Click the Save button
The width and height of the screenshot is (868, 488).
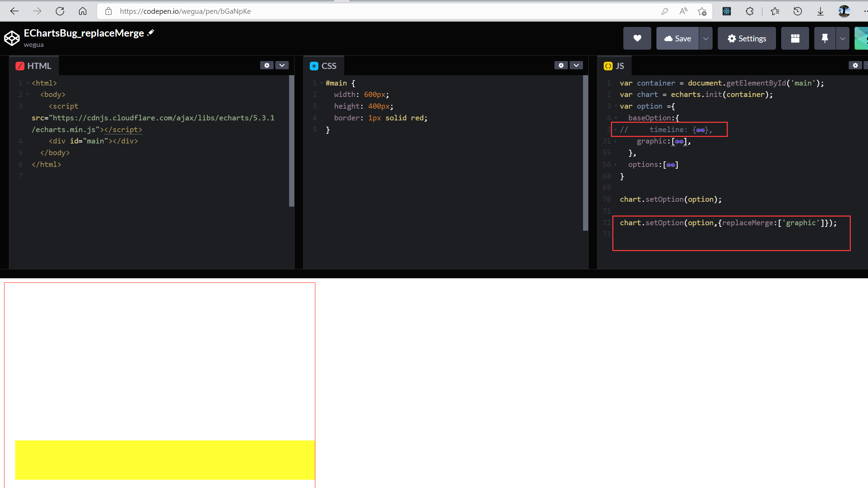[x=677, y=38]
